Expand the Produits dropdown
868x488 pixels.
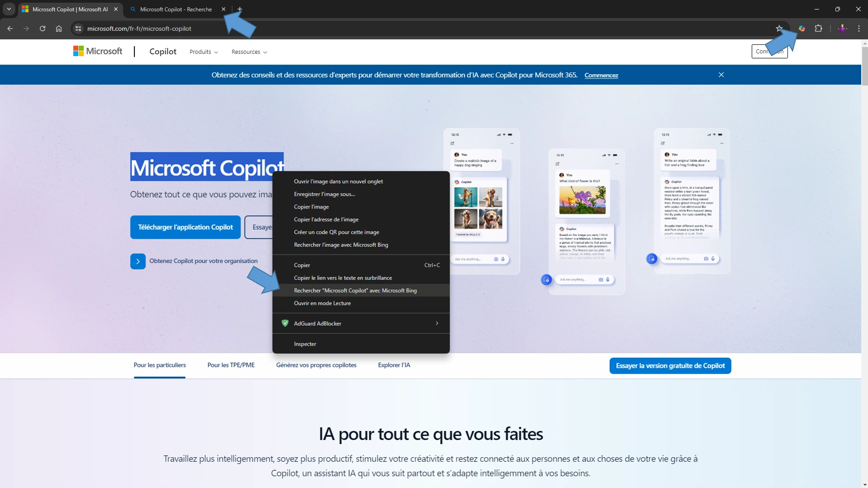coord(203,52)
